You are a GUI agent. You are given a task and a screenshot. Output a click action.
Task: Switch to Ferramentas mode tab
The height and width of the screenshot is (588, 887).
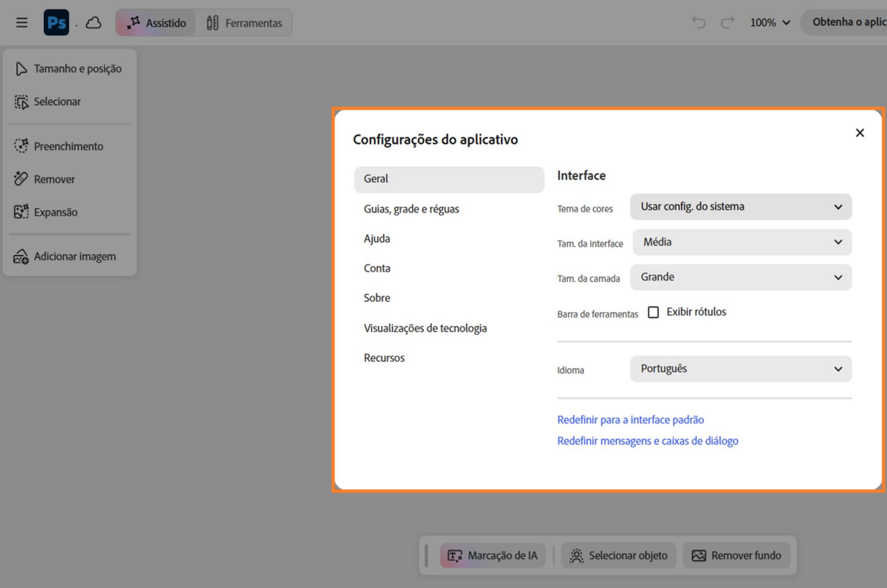[x=244, y=23]
